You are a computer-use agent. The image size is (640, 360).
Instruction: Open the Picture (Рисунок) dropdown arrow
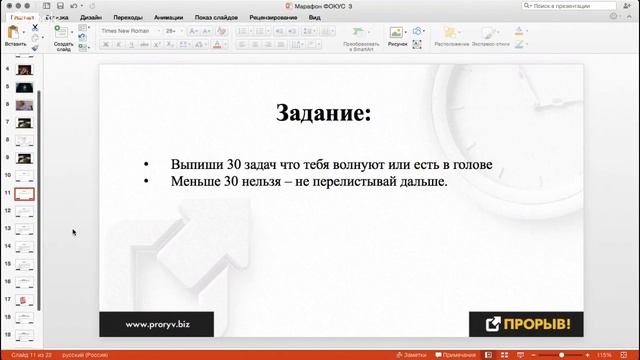406,32
